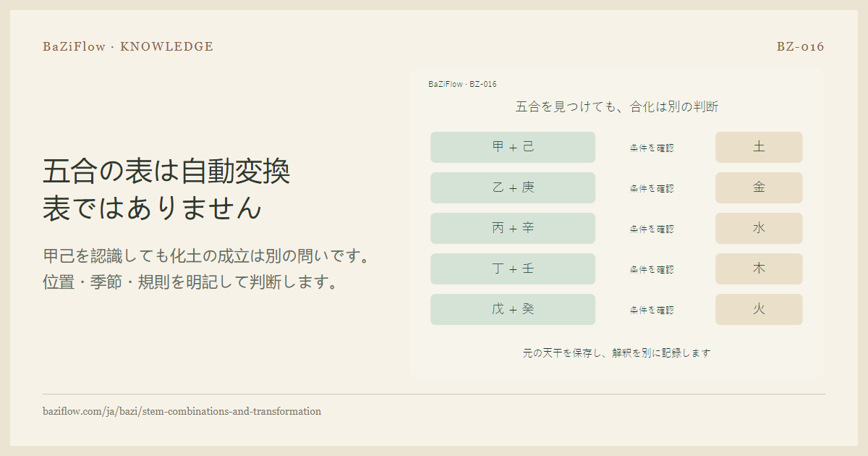Click 条件を確認 in the 甲 + 己 row
Image resolution: width=868 pixels, height=456 pixels.
tap(652, 148)
